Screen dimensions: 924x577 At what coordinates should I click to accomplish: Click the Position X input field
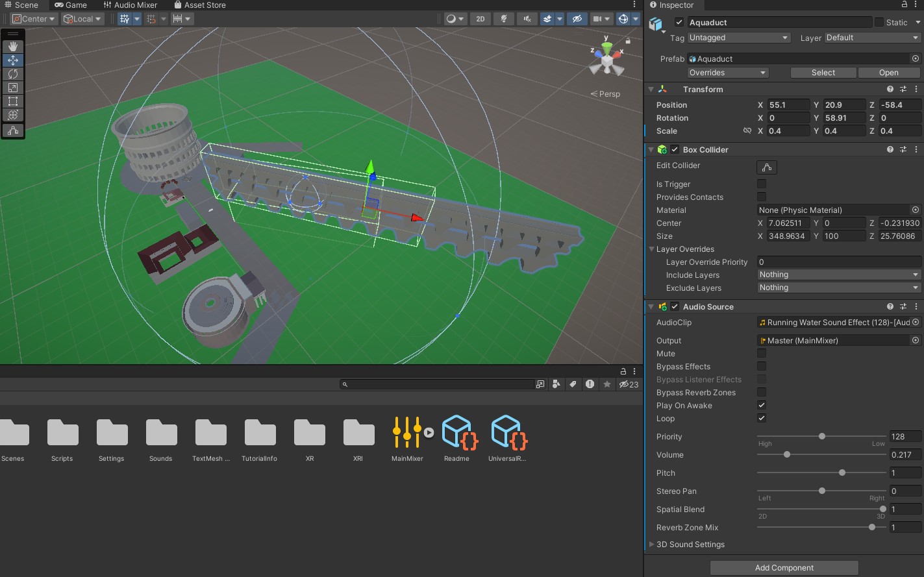point(788,105)
